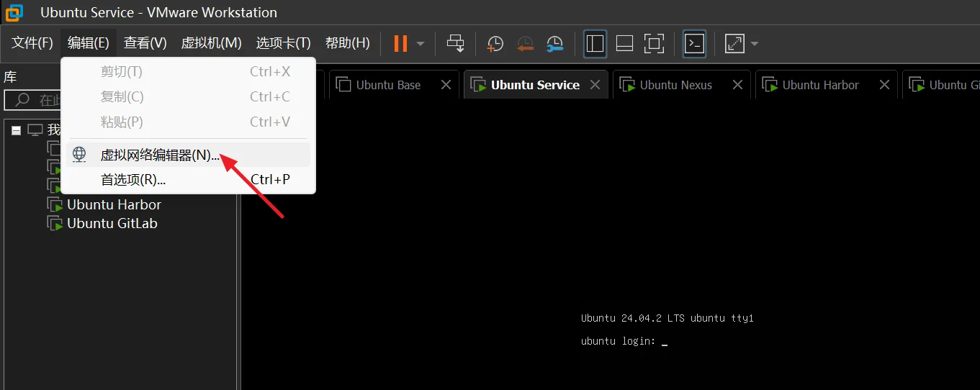Open the power options dropdown beside pause
This screenshot has width=980, height=390.
tap(421, 44)
